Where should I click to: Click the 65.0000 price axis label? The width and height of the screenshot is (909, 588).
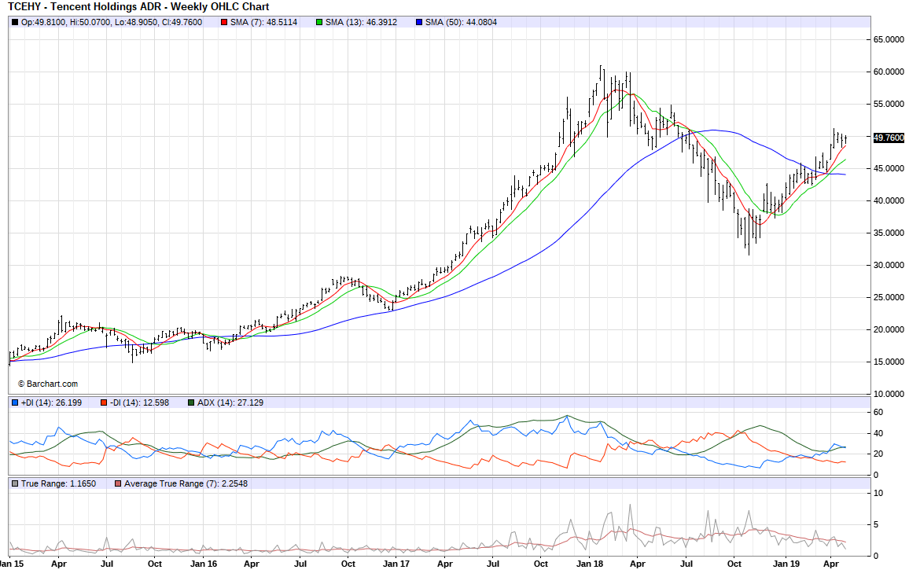click(x=889, y=39)
